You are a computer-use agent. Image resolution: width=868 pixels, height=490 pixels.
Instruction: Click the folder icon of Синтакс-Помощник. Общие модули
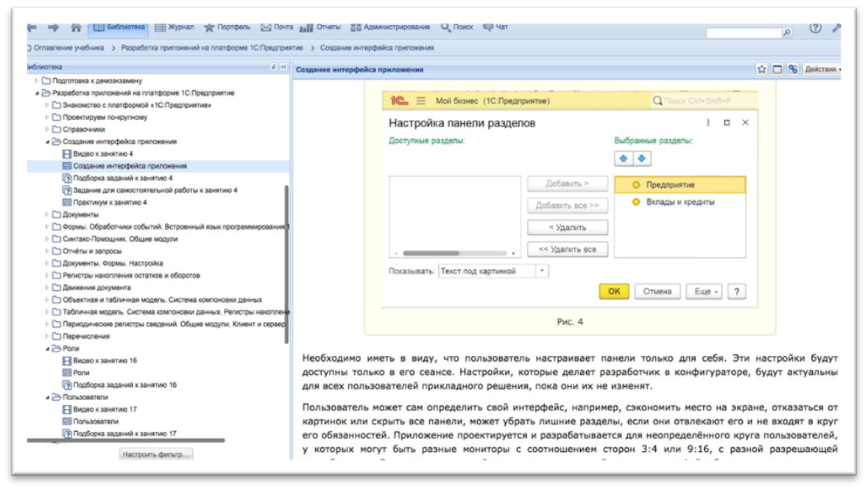click(57, 239)
